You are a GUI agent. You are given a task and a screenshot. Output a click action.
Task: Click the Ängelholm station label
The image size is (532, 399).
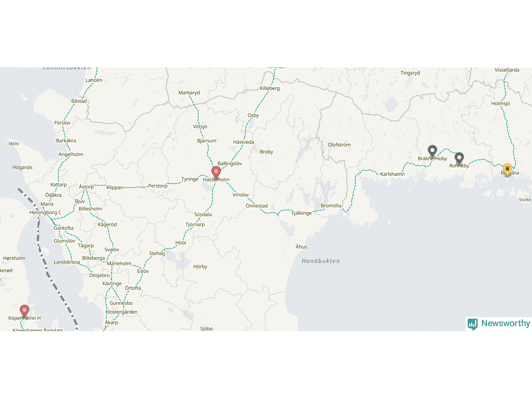[71, 154]
